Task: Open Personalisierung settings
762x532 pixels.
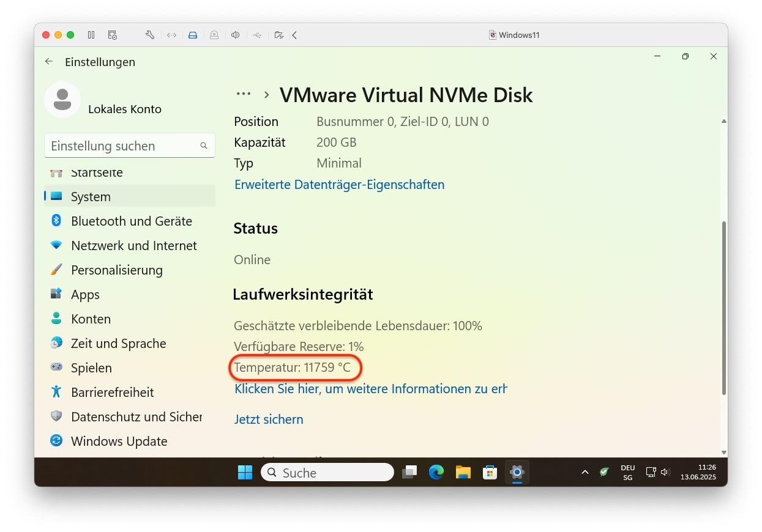Action: [x=130, y=270]
